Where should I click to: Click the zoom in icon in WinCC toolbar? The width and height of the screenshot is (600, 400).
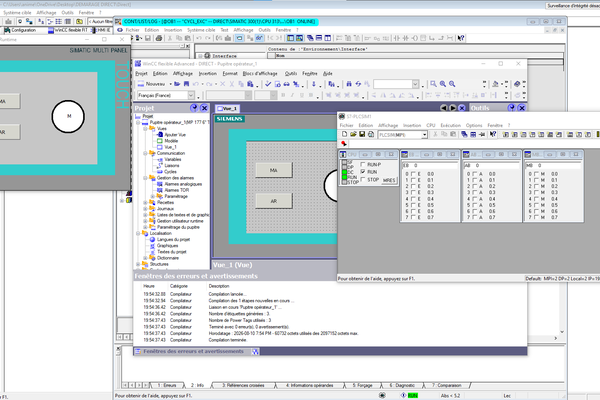[443, 84]
